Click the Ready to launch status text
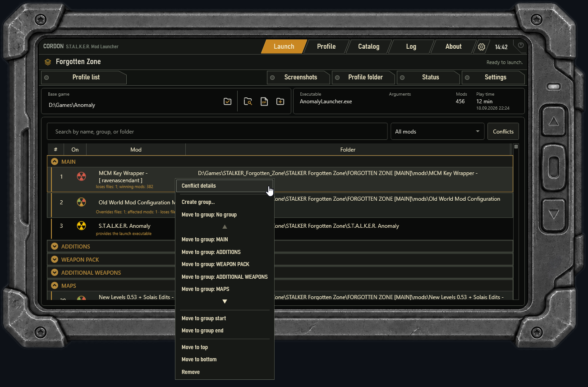This screenshot has height=387, width=588. tap(505, 63)
